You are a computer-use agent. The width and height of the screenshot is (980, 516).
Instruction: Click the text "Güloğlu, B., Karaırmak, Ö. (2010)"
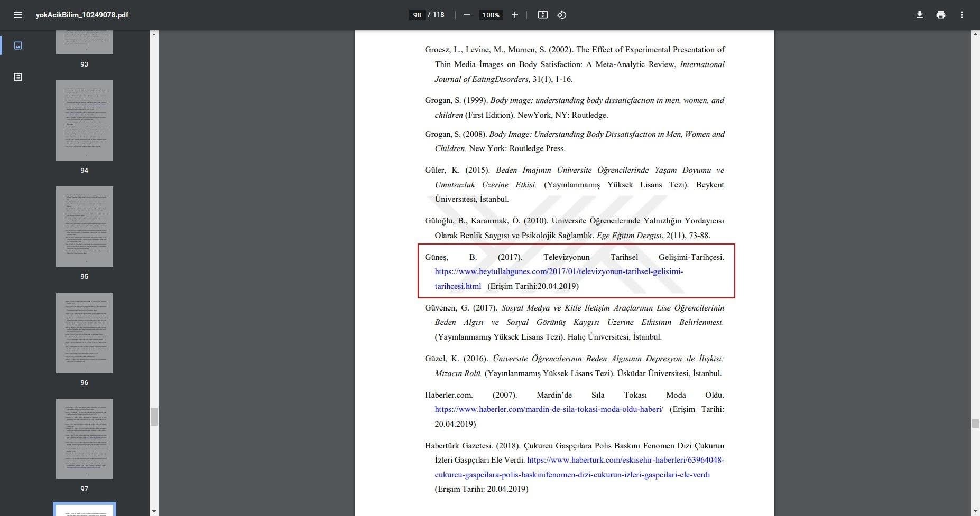[x=486, y=221]
